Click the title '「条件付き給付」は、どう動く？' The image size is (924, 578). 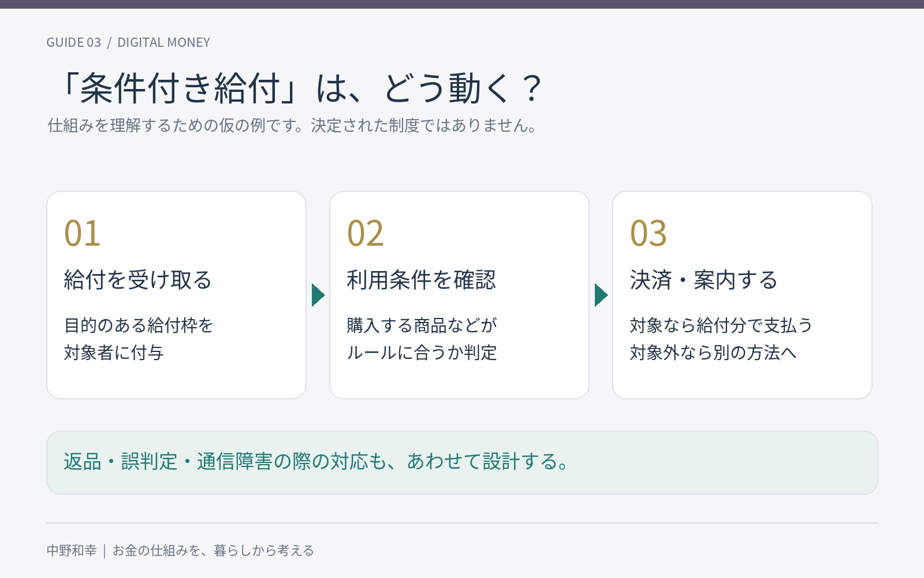pos(300,88)
